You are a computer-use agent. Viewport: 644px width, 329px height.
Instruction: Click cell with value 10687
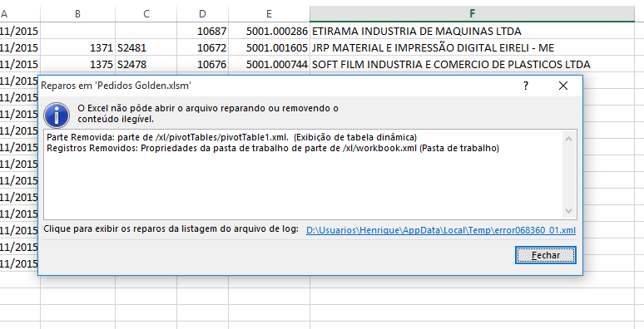(x=203, y=31)
